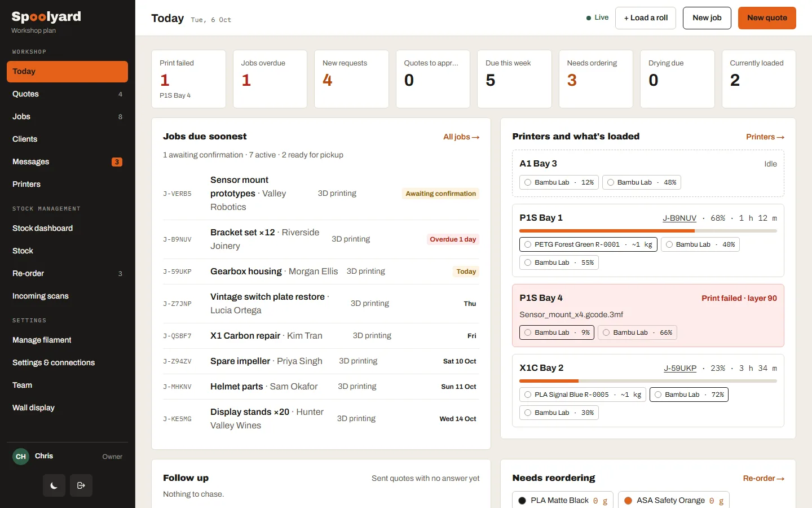Open the Wall display view
812x508 pixels.
(67, 408)
